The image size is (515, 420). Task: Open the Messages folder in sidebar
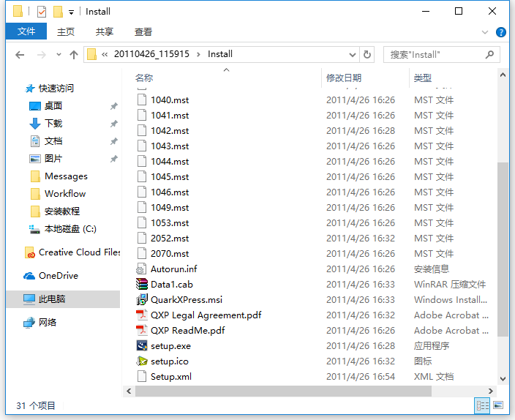(66, 176)
